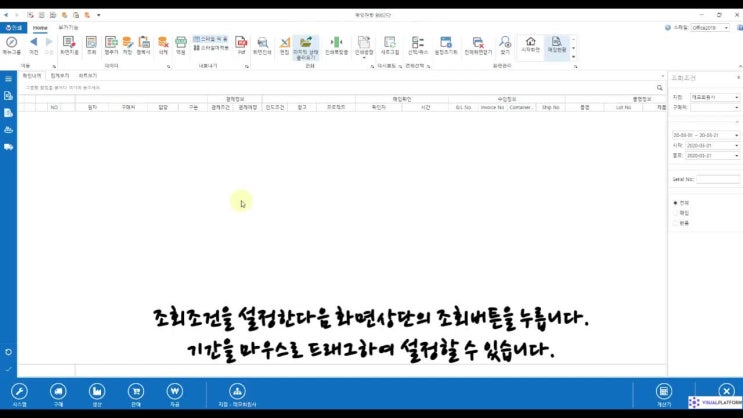
Task: Click the 엑셀 export icon
Action: [181, 45]
